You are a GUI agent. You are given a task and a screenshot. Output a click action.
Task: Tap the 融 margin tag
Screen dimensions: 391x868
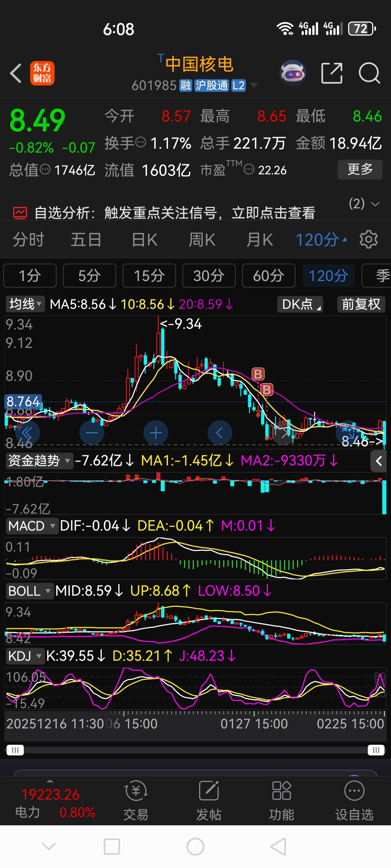coord(186,86)
